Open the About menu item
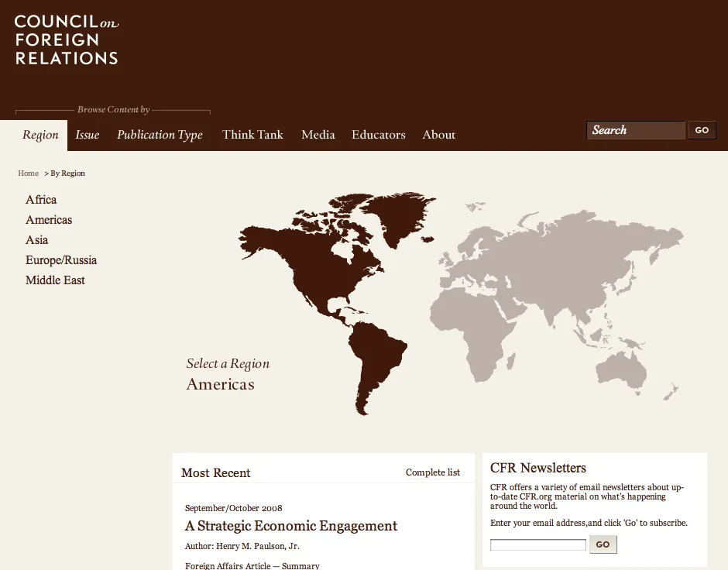728x570 pixels. pyautogui.click(x=439, y=135)
